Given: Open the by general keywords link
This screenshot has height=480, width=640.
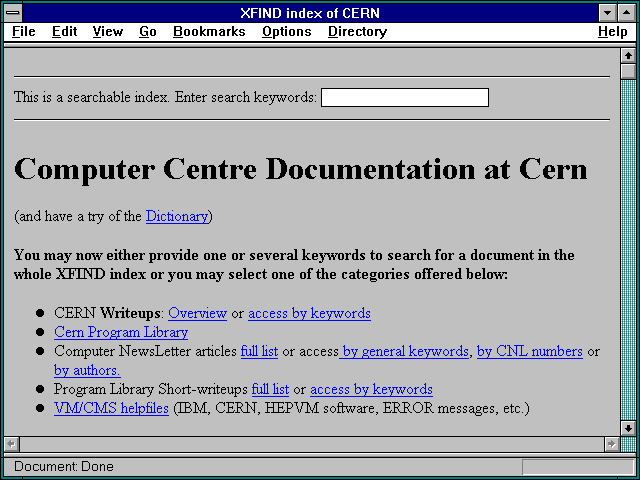Looking at the screenshot, I should tap(404, 351).
